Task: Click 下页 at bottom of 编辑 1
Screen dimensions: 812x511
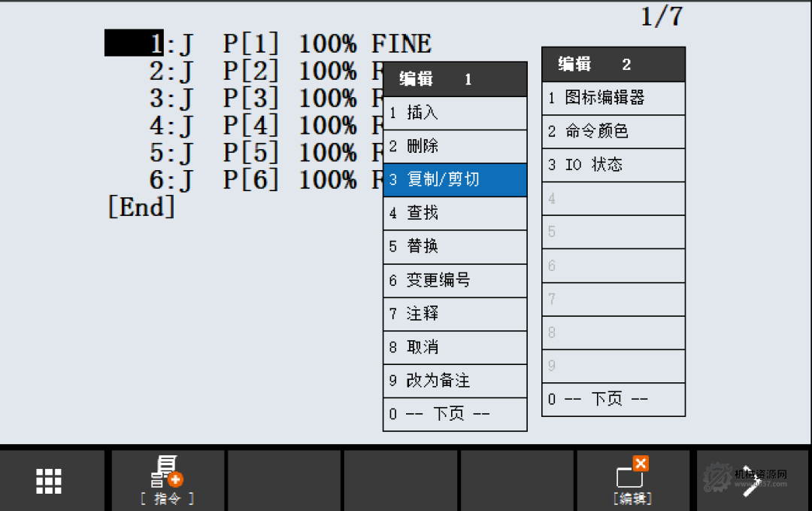Action: (x=454, y=414)
